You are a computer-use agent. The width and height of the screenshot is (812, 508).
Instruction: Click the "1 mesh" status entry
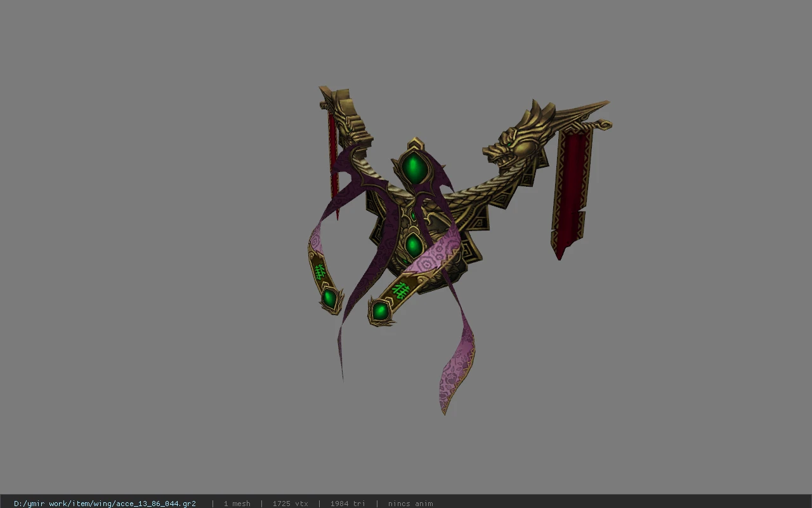(x=237, y=504)
